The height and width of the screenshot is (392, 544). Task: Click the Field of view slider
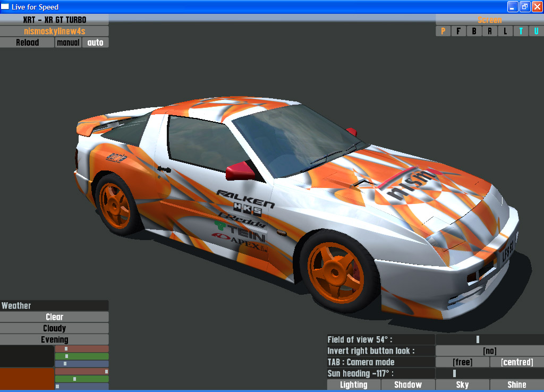tap(489, 339)
